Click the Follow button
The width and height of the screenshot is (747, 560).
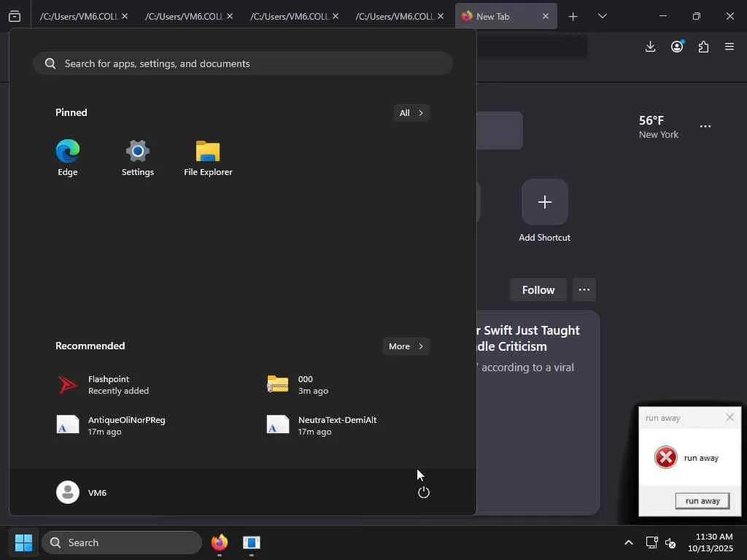click(538, 289)
